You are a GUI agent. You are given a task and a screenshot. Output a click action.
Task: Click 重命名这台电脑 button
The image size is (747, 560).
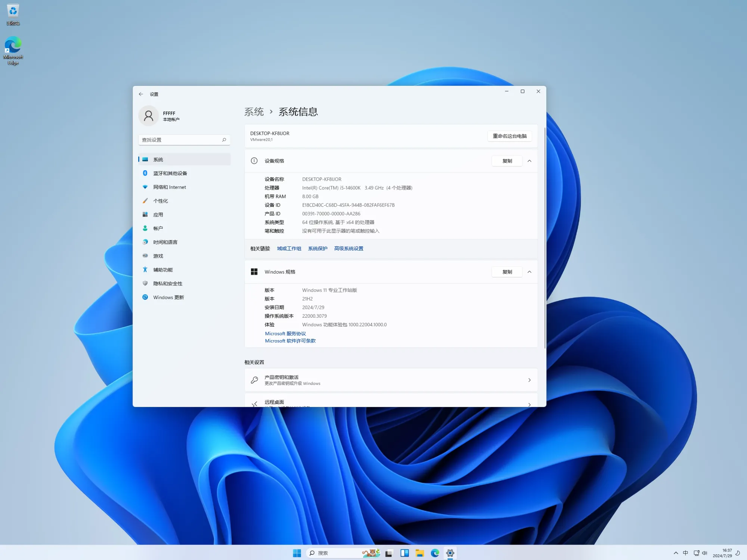(x=509, y=136)
